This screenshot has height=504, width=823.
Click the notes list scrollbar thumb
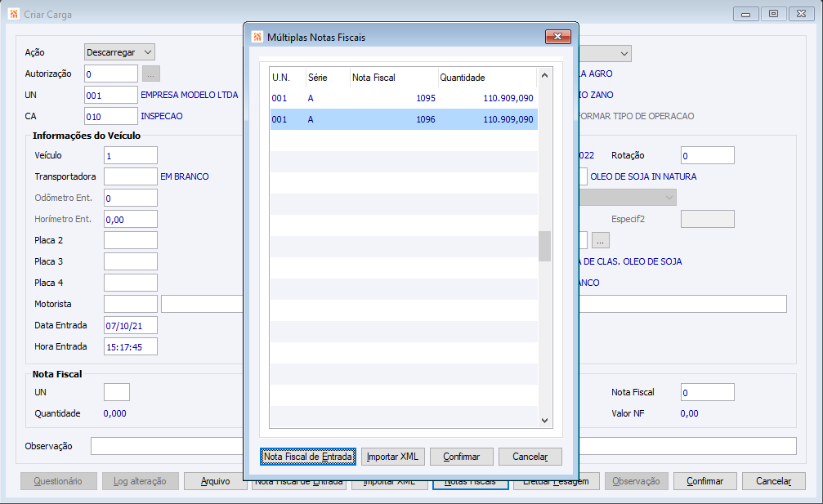coord(545,246)
